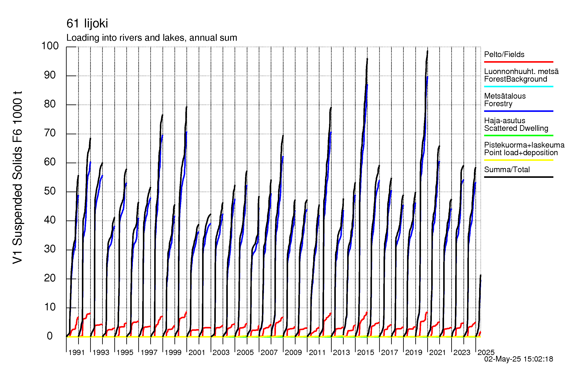The height and width of the screenshot is (370, 588).
Task: Select the 'Metsätalous' legend label
Action: [x=505, y=96]
